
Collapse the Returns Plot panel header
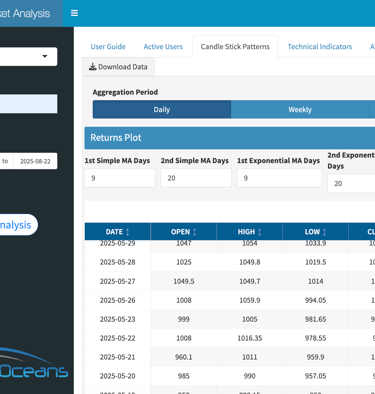tap(230, 138)
